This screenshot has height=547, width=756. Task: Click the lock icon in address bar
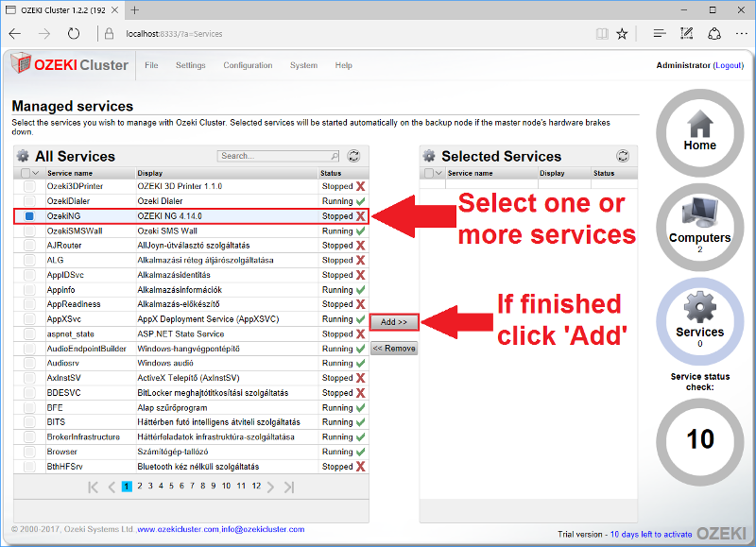110,33
